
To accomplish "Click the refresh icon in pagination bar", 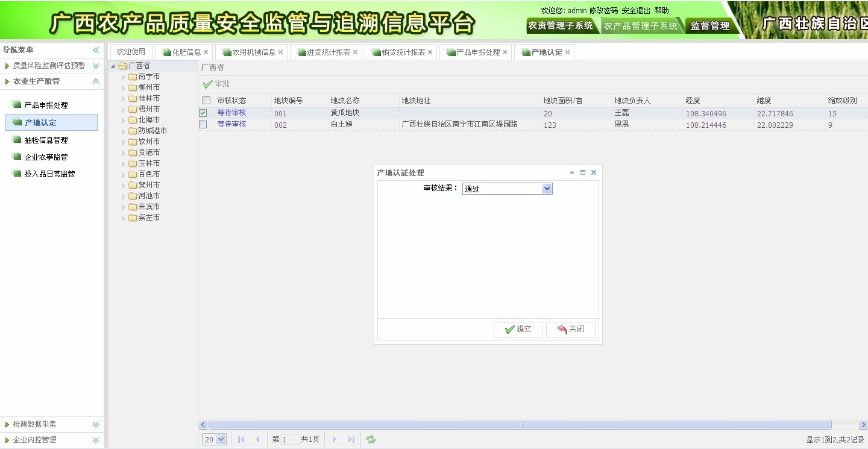I will [371, 439].
